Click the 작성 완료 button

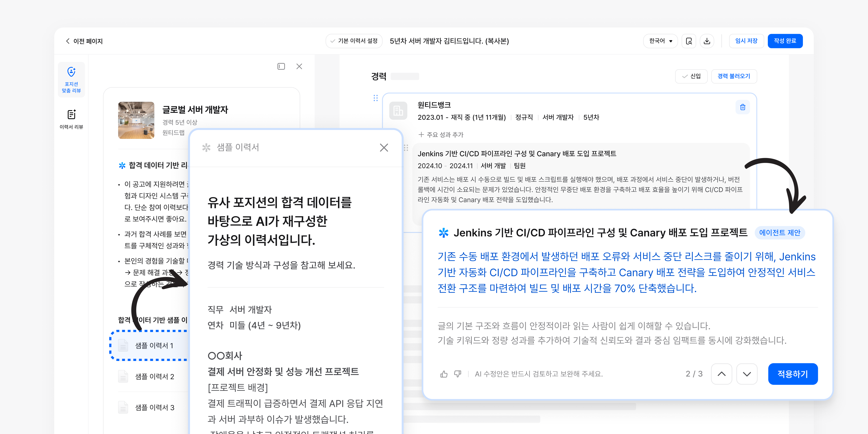coord(785,41)
